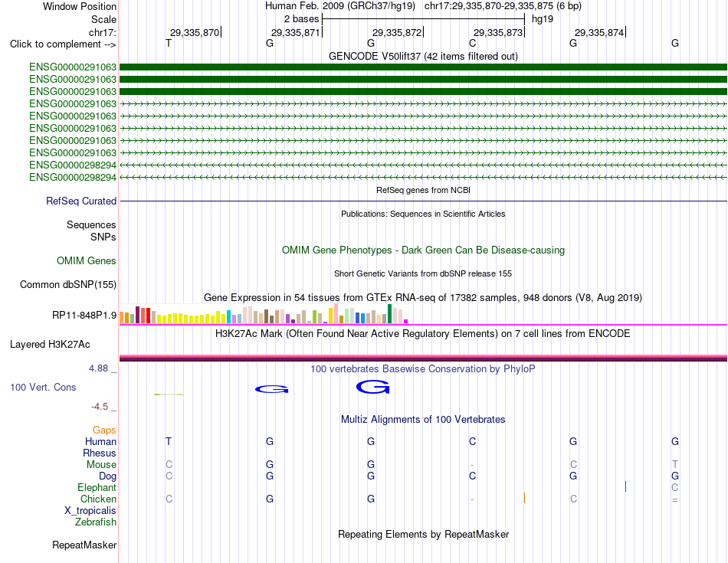Click the tall dark green GTEx expression bar

click(x=389, y=314)
